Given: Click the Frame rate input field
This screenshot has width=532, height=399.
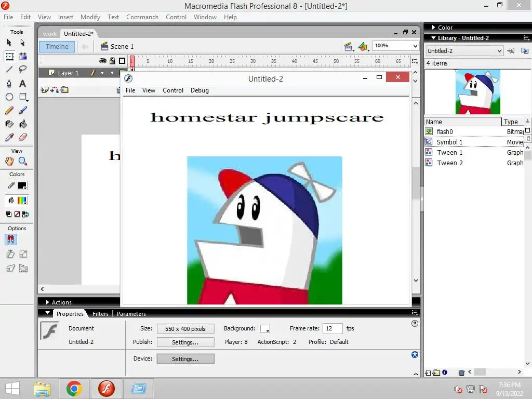Looking at the screenshot, I should click(x=332, y=328).
